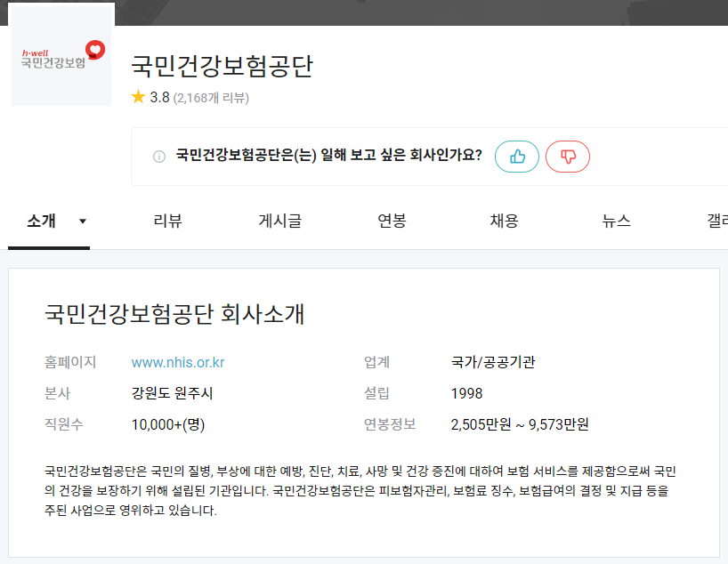Click the 1998 founding year value

[466, 393]
